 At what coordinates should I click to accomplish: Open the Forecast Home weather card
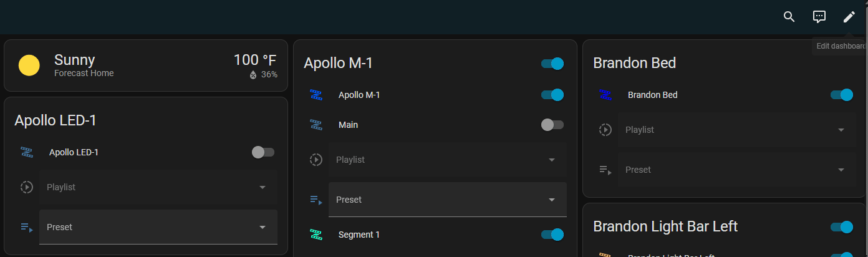pos(146,65)
